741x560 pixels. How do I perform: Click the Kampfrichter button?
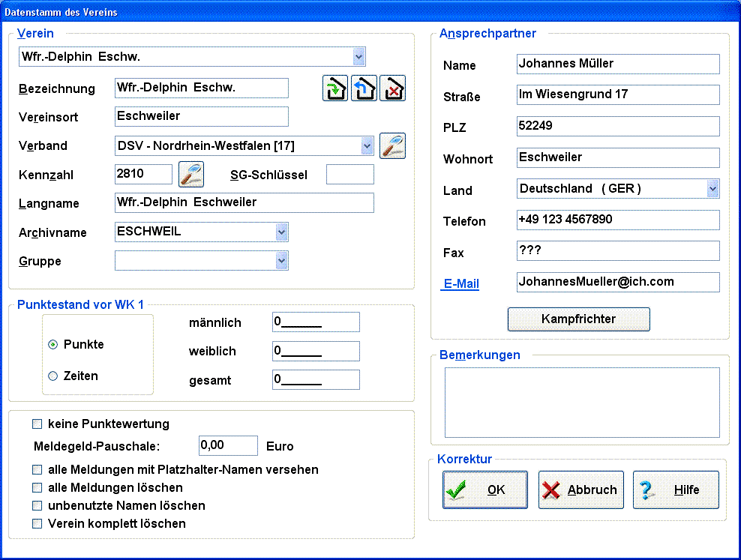pos(579,319)
